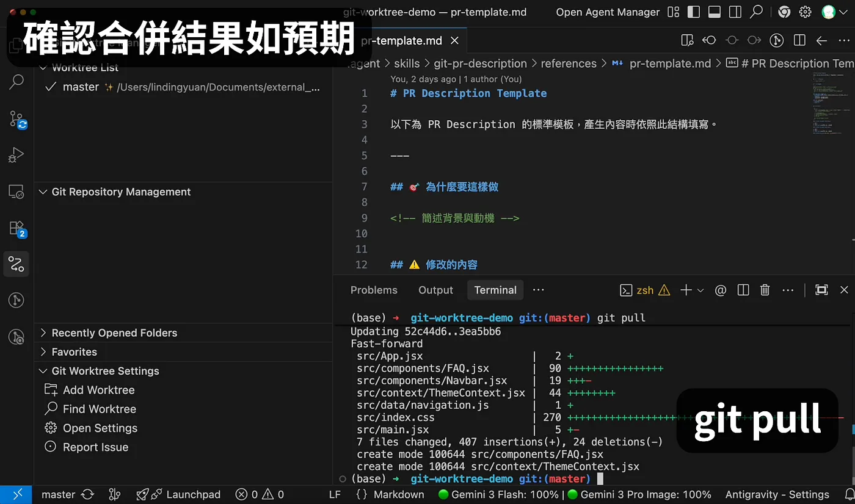855x504 pixels.
Task: Expand the Recently Opened Folders section
Action: (x=183, y=333)
